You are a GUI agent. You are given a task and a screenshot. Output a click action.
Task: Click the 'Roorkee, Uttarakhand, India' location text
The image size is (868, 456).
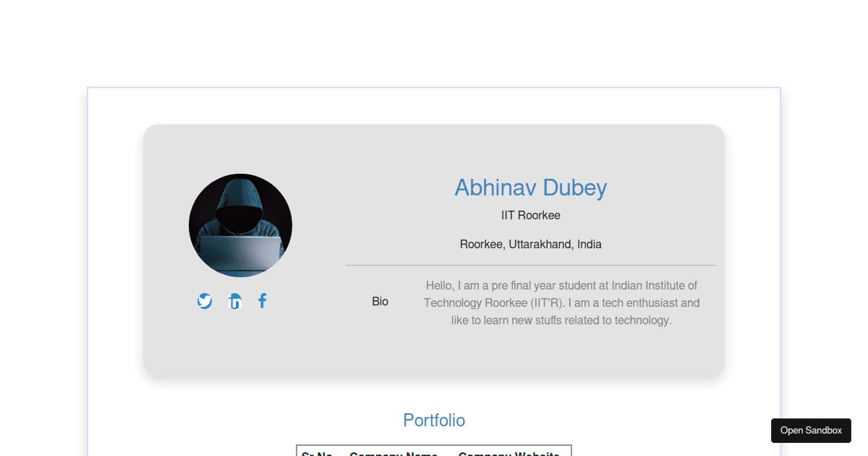coord(530,244)
